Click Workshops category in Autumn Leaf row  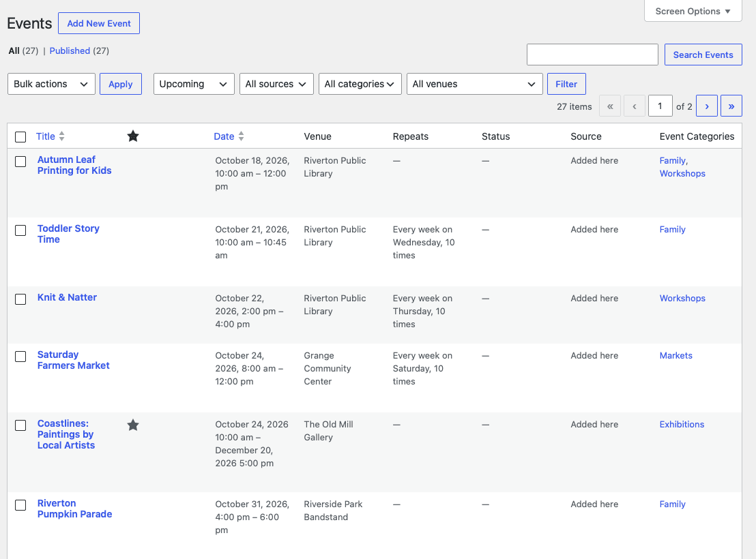(x=682, y=173)
